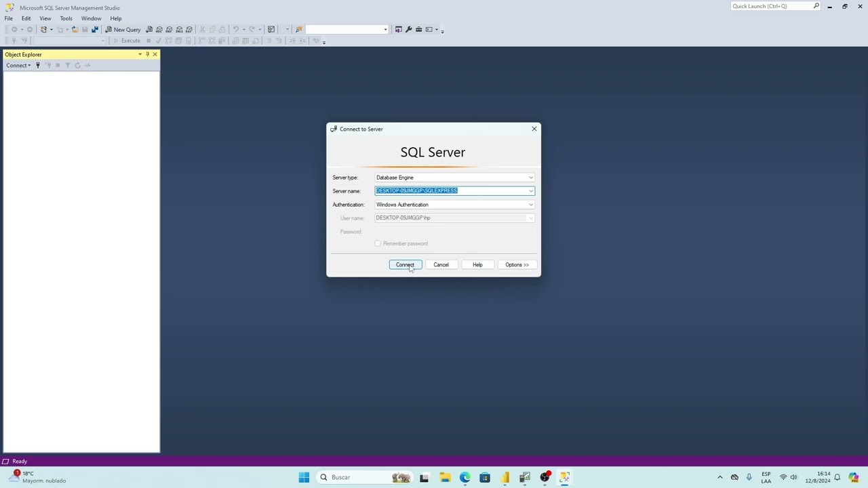Open the Tools menu
868x488 pixels.
pyautogui.click(x=66, y=18)
